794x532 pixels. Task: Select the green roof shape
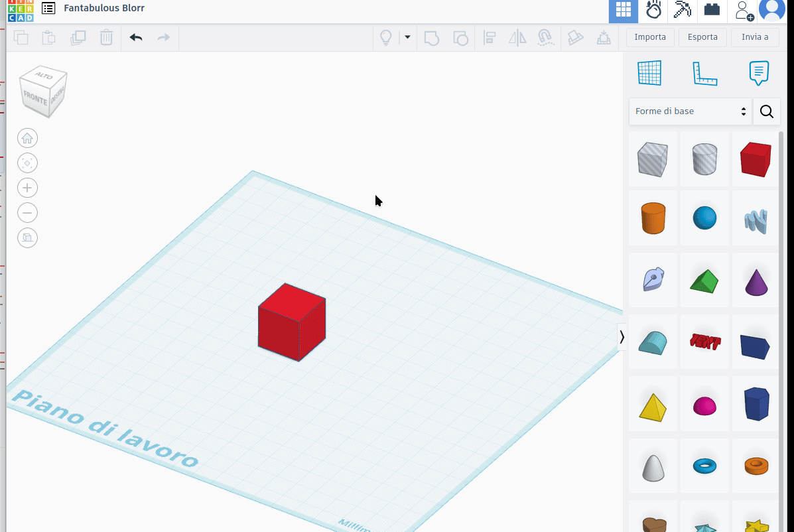point(704,281)
